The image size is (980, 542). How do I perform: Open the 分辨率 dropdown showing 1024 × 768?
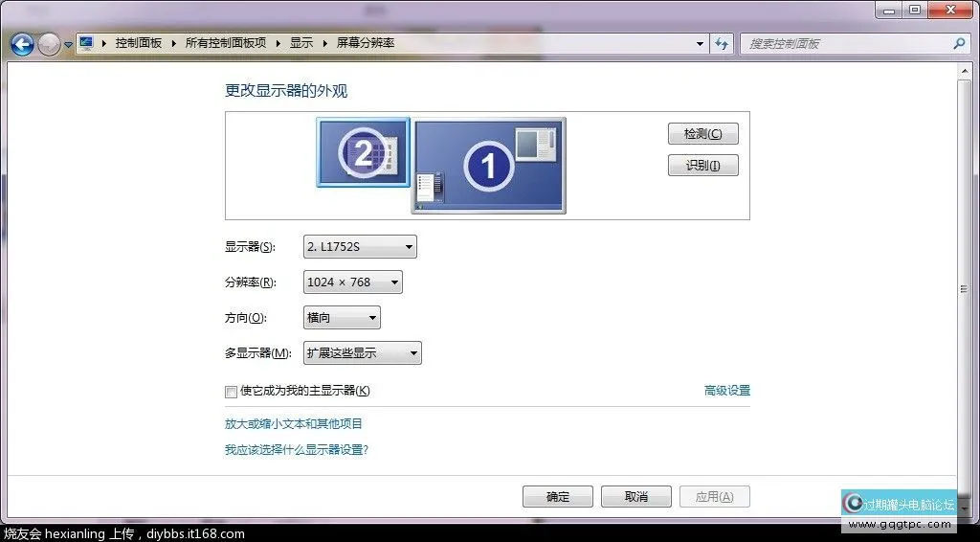(352, 282)
